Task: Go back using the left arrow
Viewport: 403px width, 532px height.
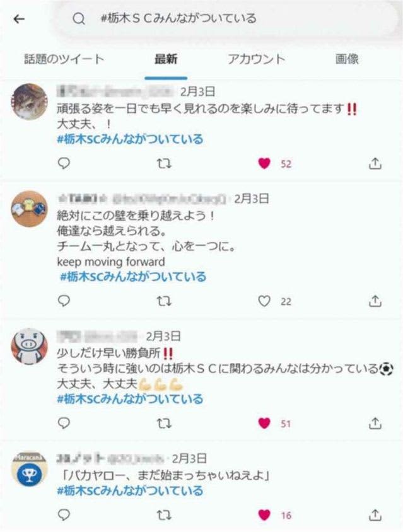Action: pos(19,19)
